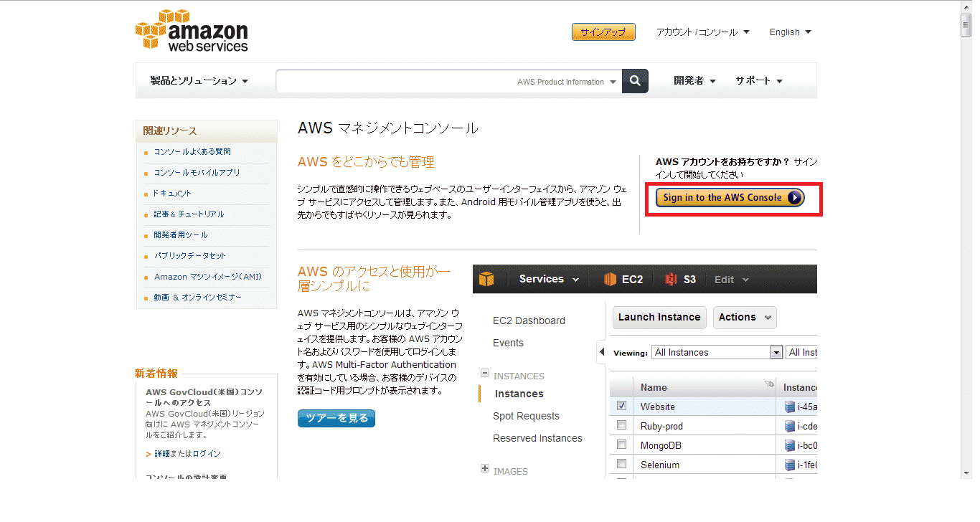The height and width of the screenshot is (522, 980).
Task: Open パブリックデータセット link
Action: pos(189,256)
